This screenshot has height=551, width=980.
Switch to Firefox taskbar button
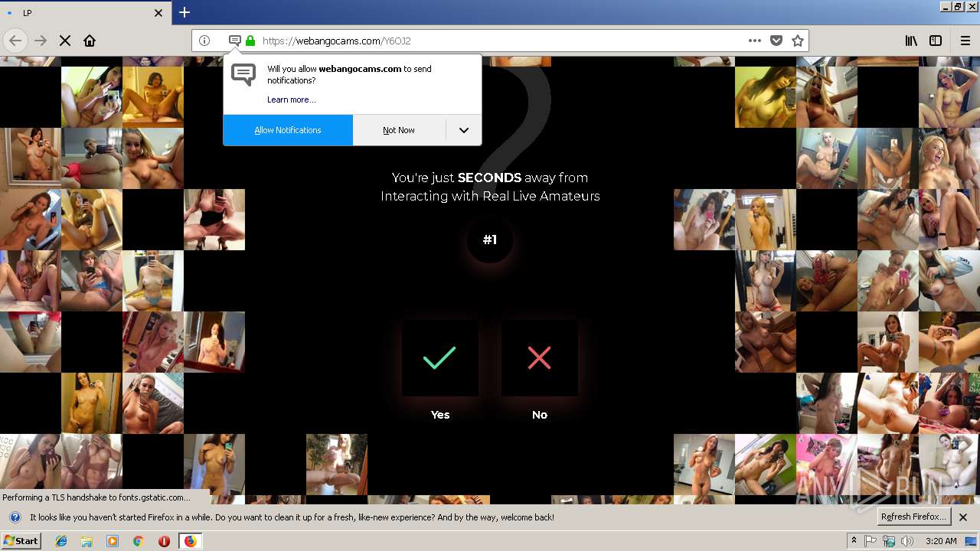[x=190, y=541]
